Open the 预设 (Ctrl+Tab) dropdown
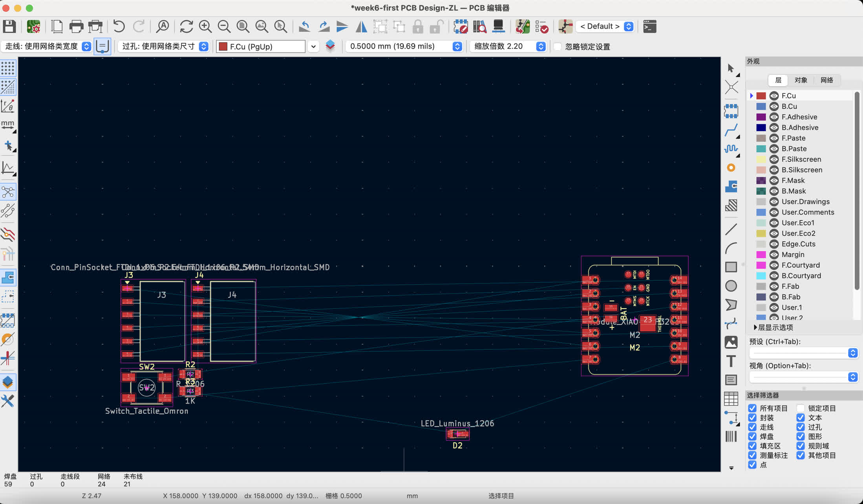The image size is (863, 504). pyautogui.click(x=803, y=353)
